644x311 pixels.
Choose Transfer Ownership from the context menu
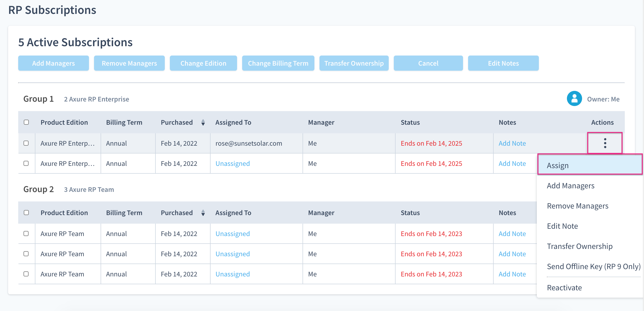click(580, 246)
